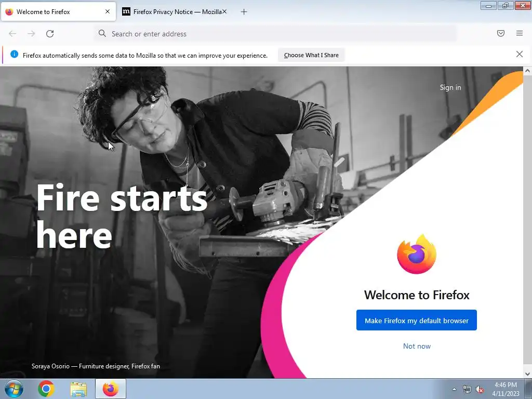The height and width of the screenshot is (399, 532).
Task: Make Firefox my default browser
Action: click(416, 320)
